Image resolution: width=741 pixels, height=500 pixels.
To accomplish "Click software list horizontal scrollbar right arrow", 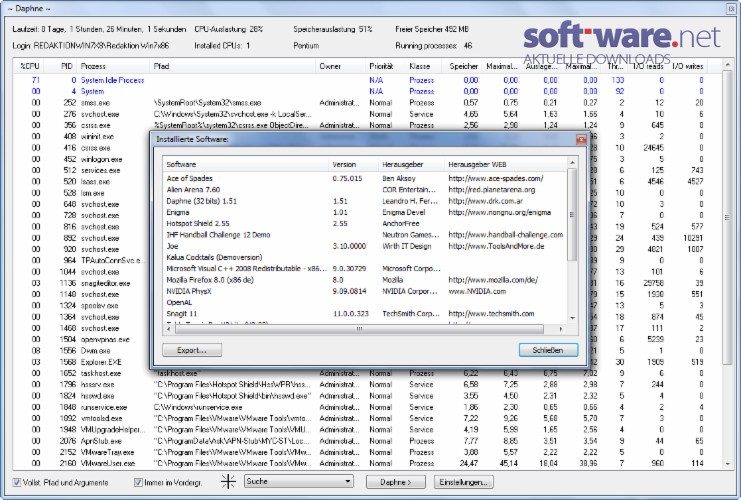I will click(x=561, y=328).
